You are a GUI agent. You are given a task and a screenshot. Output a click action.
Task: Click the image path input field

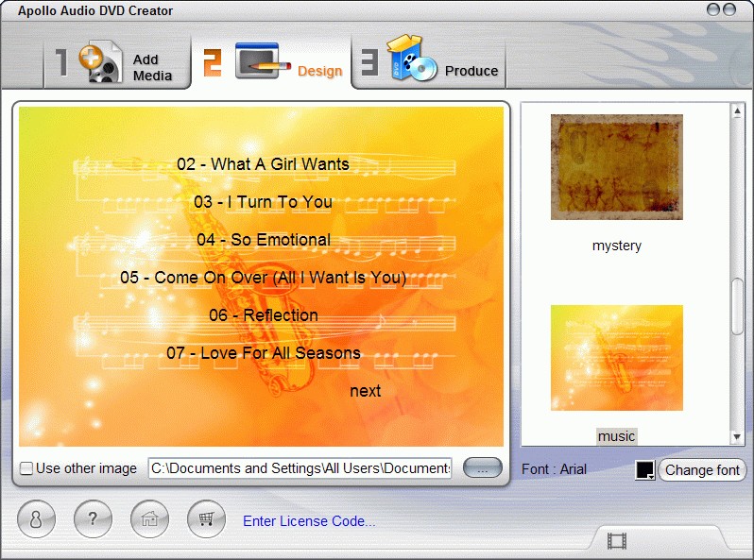[300, 468]
